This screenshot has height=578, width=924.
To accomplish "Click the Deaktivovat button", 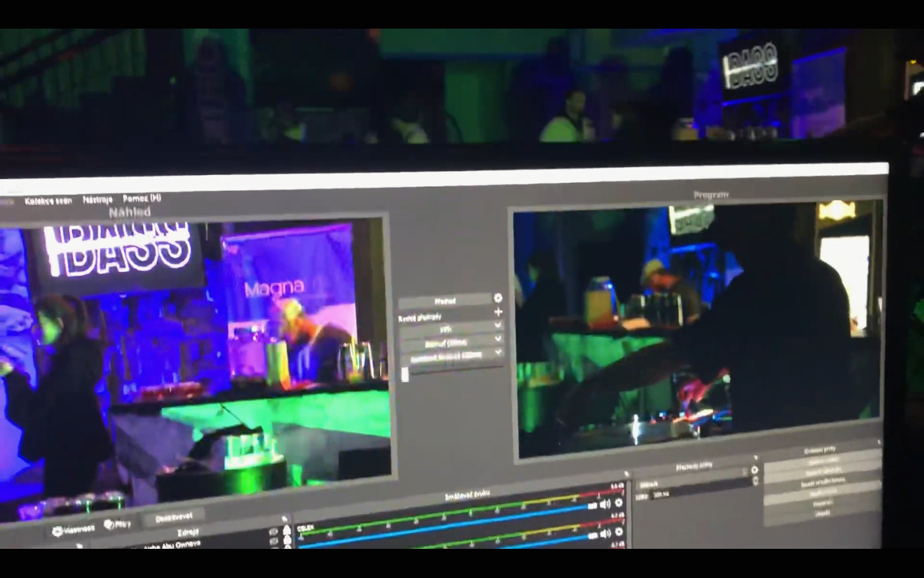I will pos(173,517).
